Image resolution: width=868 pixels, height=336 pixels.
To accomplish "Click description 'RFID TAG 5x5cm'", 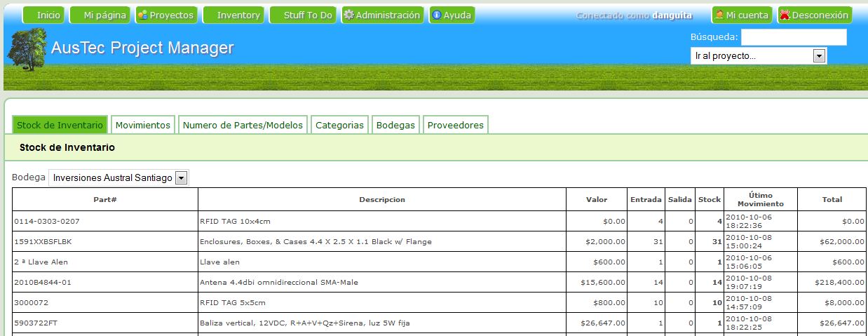I will click(233, 303).
